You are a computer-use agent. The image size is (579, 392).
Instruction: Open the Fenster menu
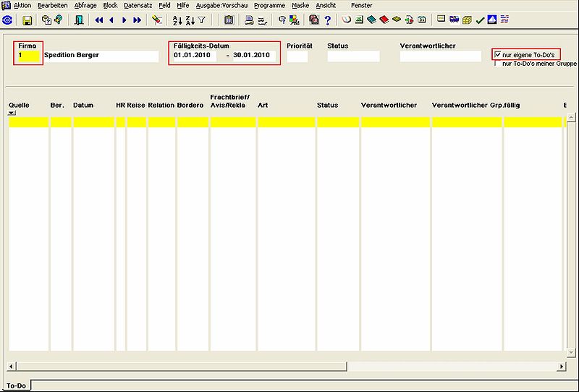[x=361, y=6]
